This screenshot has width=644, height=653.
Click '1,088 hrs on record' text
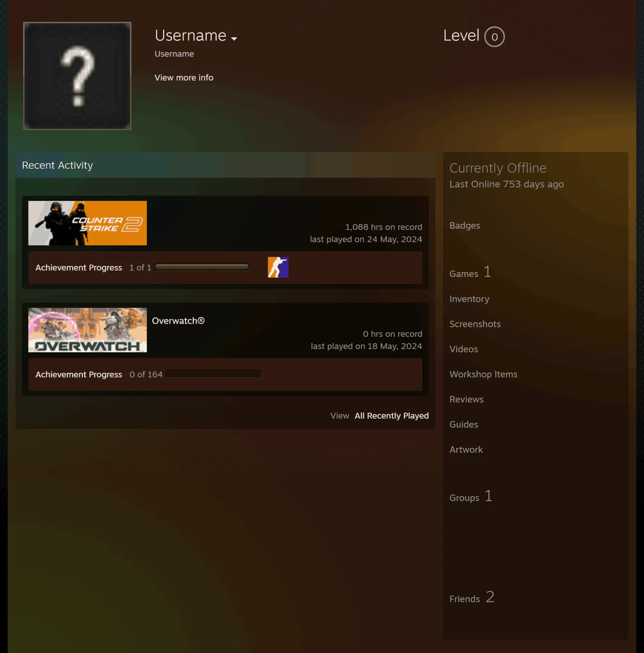pos(383,227)
